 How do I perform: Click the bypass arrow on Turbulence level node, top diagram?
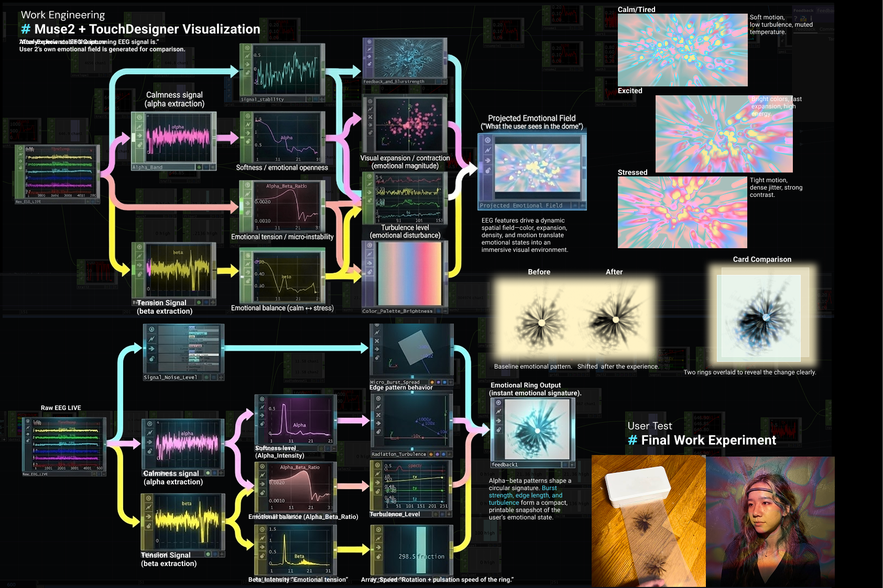tap(369, 193)
